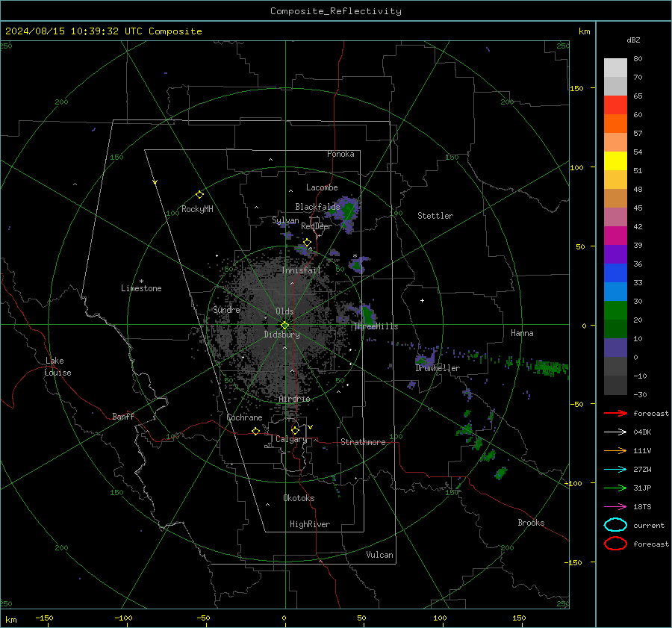Click the Calgary city label
Image resolution: width=672 pixels, height=628 pixels.
(291, 439)
